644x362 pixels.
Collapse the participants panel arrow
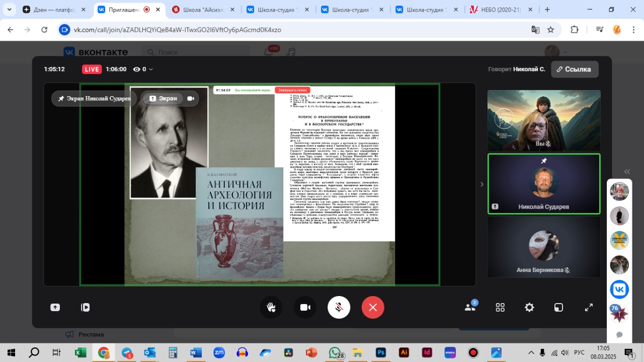pyautogui.click(x=481, y=184)
